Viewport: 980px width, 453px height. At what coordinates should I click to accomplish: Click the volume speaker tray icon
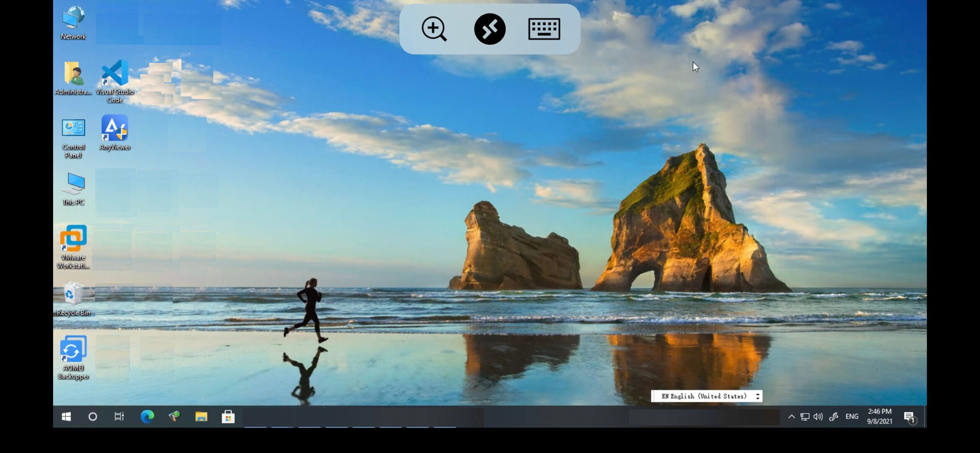(818, 417)
